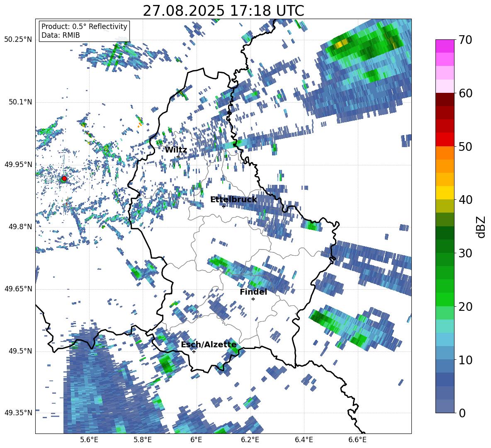Viewport: 491px width, 448px height.
Task: Click the 6.2°E longitude label
Action: (250, 440)
